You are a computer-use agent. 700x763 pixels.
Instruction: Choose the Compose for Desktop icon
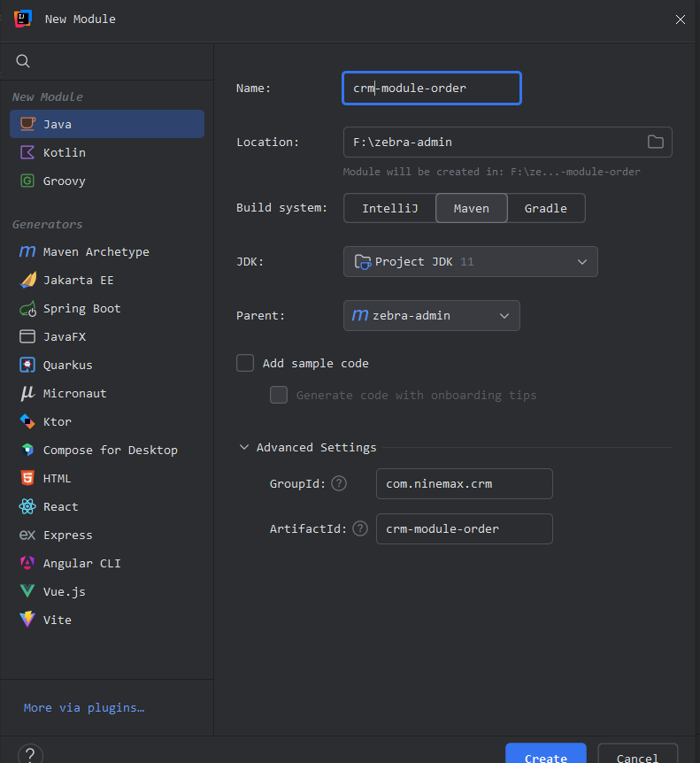pos(27,450)
